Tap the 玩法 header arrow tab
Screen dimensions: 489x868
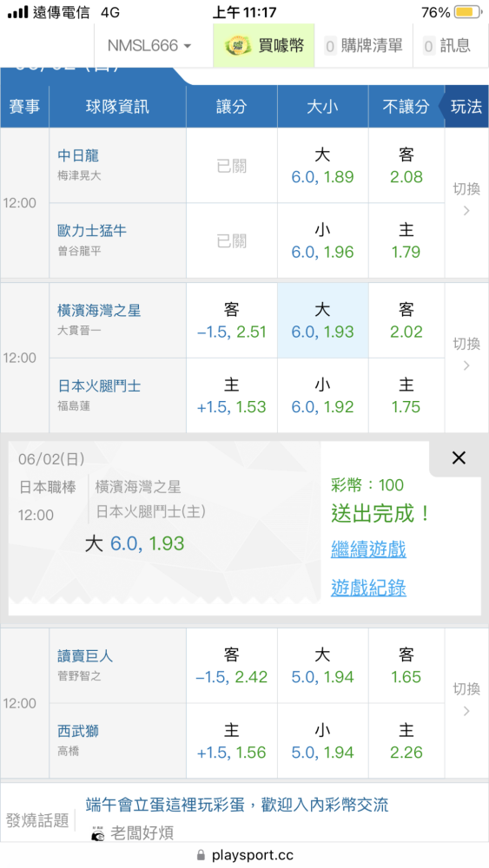464,106
